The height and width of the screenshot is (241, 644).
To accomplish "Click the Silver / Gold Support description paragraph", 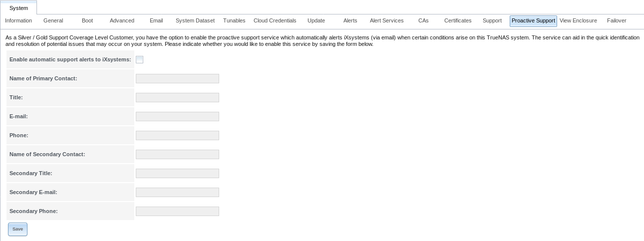I will coord(322,41).
